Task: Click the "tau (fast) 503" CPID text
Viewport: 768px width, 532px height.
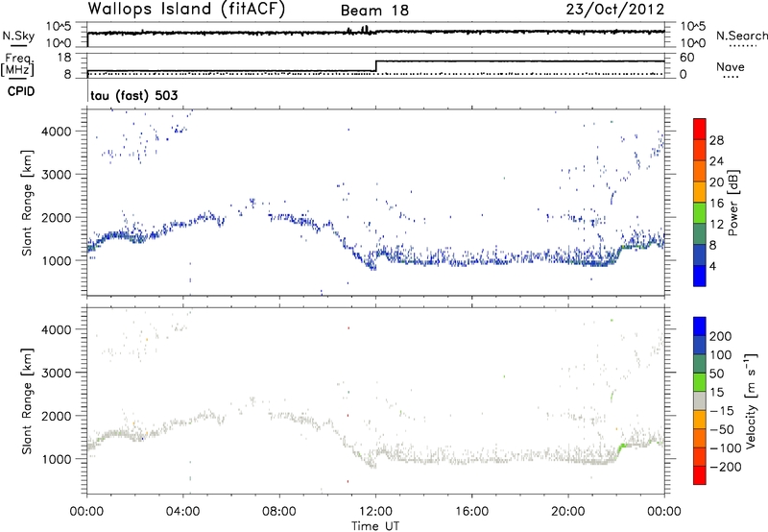Action: point(134,95)
